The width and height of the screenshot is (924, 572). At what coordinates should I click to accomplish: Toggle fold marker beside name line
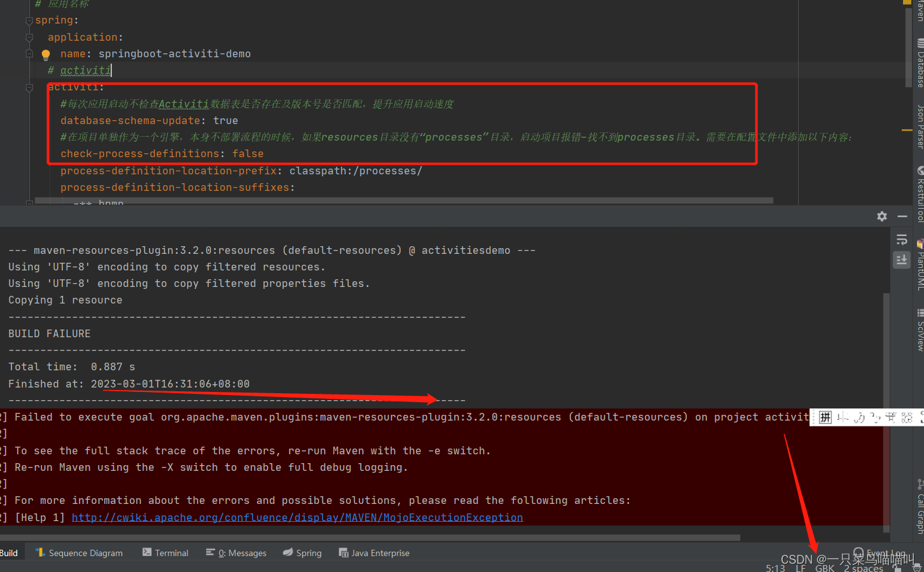(29, 54)
